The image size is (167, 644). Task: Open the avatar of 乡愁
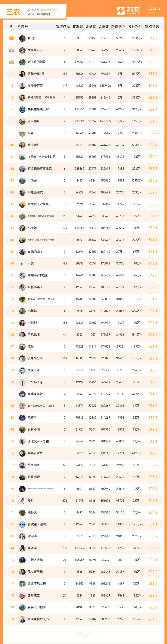click(x=22, y=39)
